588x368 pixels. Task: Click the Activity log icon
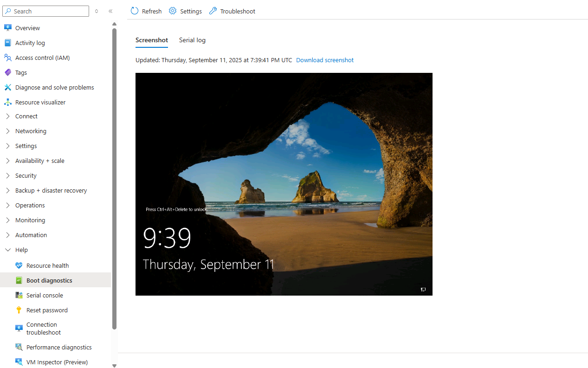coord(8,43)
